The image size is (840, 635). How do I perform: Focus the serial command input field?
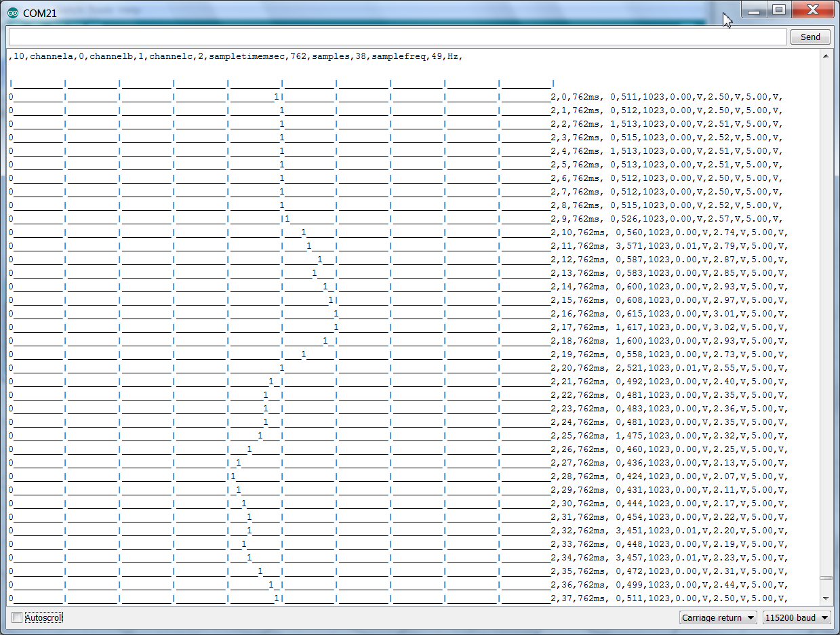[397, 37]
